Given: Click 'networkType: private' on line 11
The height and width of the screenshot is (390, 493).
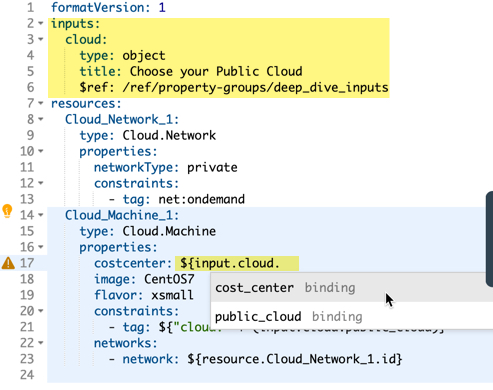Looking at the screenshot, I should click(x=166, y=167).
